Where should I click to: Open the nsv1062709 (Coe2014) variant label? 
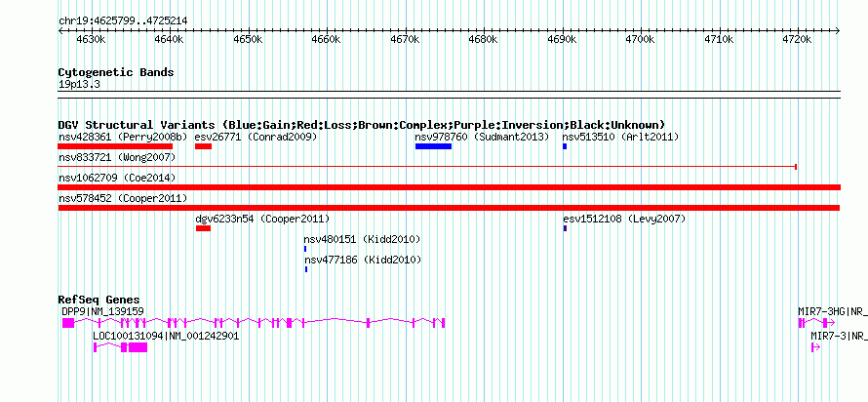(x=117, y=179)
